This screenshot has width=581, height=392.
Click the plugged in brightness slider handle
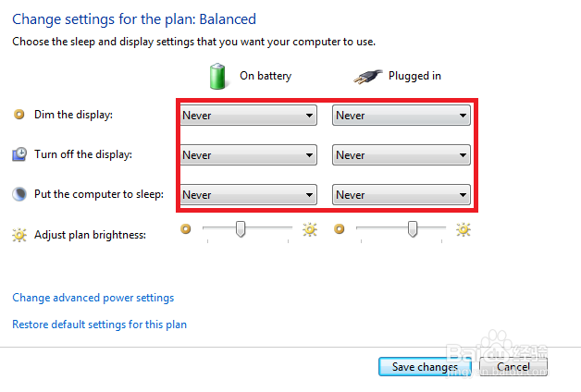(x=414, y=228)
